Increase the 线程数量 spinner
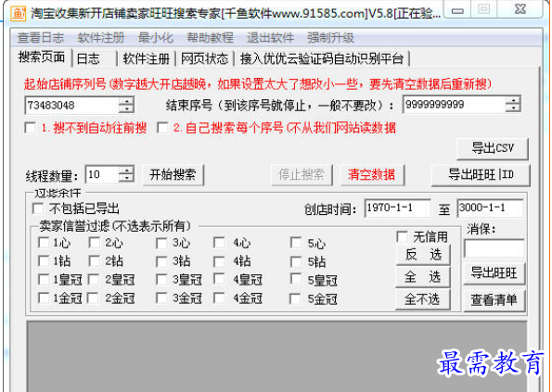 (126, 171)
